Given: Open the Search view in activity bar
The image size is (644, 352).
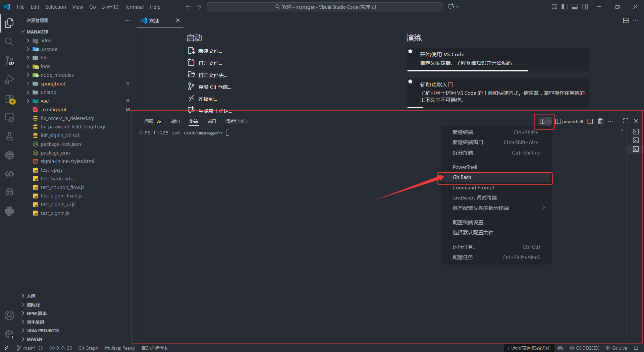Looking at the screenshot, I should click(9, 42).
